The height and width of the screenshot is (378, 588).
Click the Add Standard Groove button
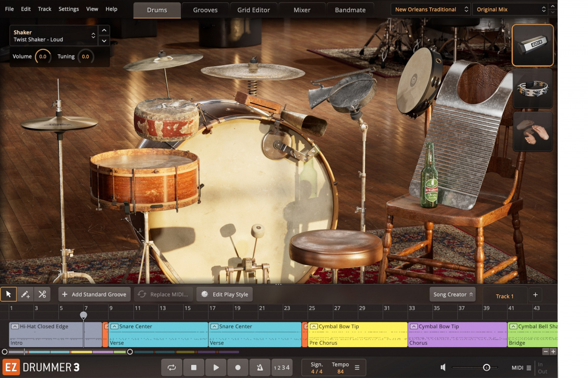[x=94, y=294]
